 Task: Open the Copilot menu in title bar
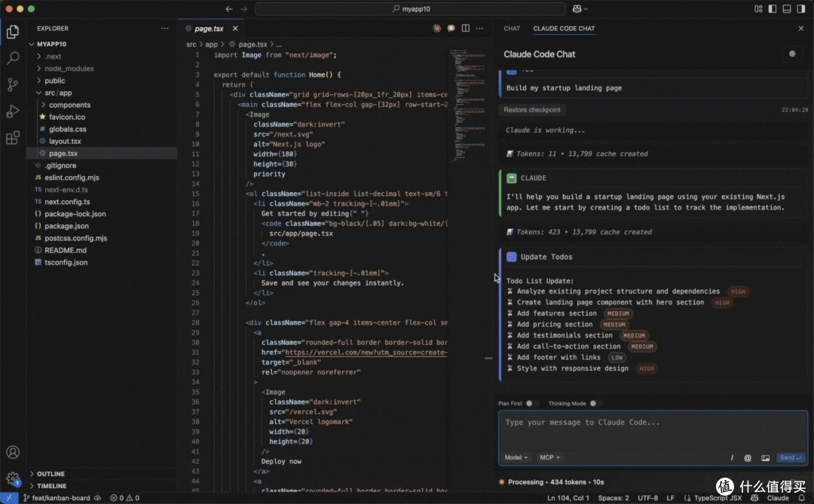580,9
